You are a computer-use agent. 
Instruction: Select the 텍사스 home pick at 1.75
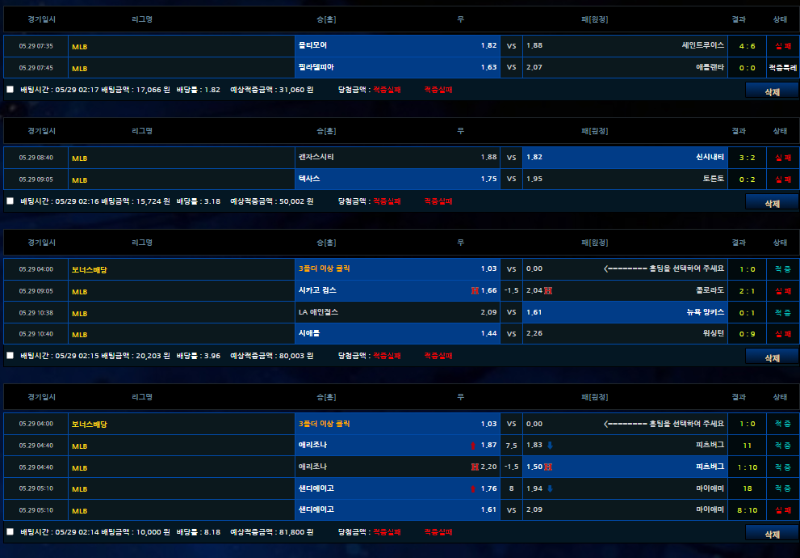click(397, 179)
